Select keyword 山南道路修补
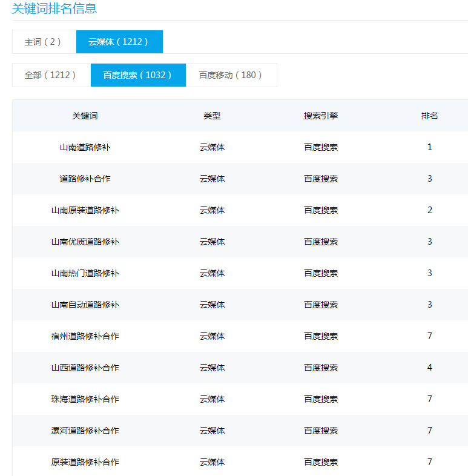The height and width of the screenshot is (476, 468). (85, 147)
